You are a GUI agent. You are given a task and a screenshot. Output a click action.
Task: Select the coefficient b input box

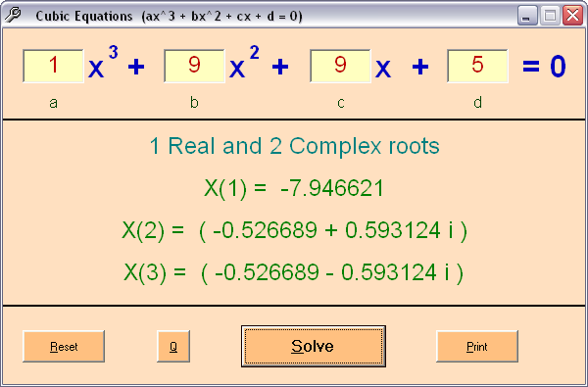pyautogui.click(x=194, y=66)
